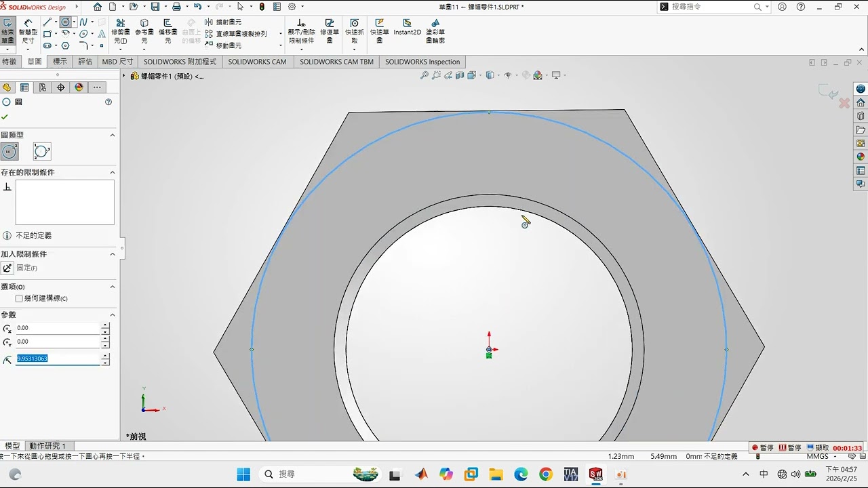Click the Windows Start button on taskbar
The height and width of the screenshot is (488, 868).
243,474
